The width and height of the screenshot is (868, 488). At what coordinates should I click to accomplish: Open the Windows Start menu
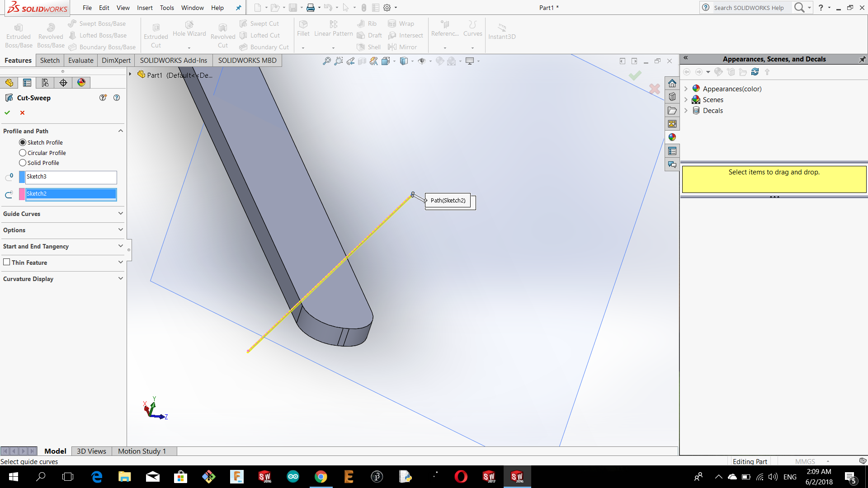coord(13,477)
